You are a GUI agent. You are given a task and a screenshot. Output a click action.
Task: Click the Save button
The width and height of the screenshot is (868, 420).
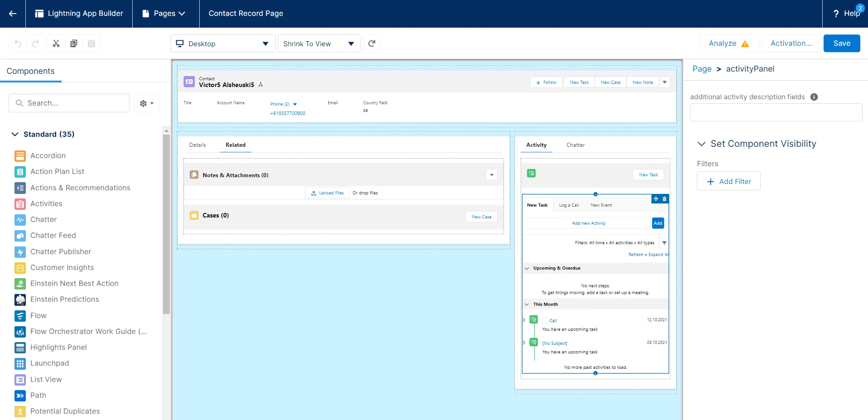tap(841, 43)
